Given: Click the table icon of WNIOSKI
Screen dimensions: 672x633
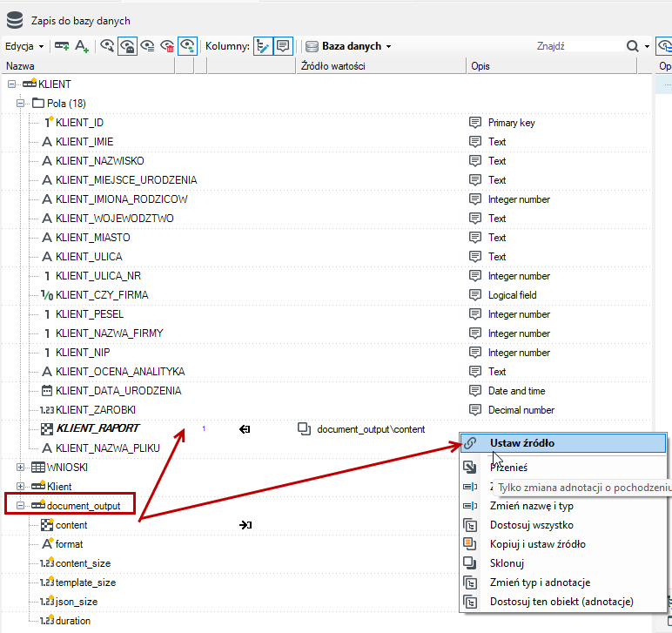Looking at the screenshot, I should [x=38, y=468].
